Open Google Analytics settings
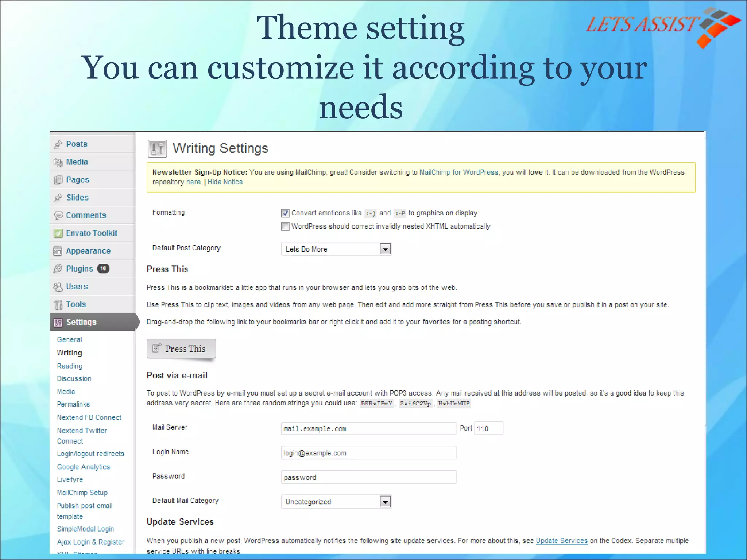This screenshot has width=747, height=560. (x=83, y=467)
